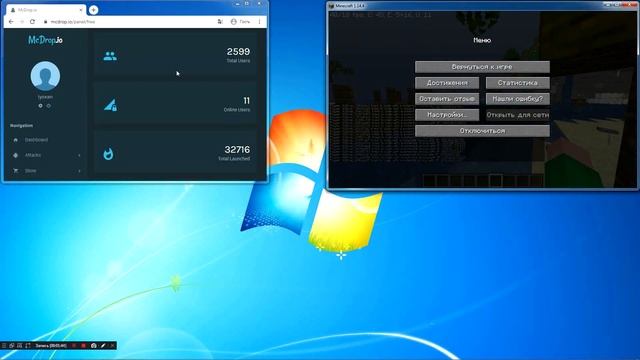Image resolution: width=640 pixels, height=360 pixels.
Task: Click the Online Users signal lock icon
Action: point(110,105)
